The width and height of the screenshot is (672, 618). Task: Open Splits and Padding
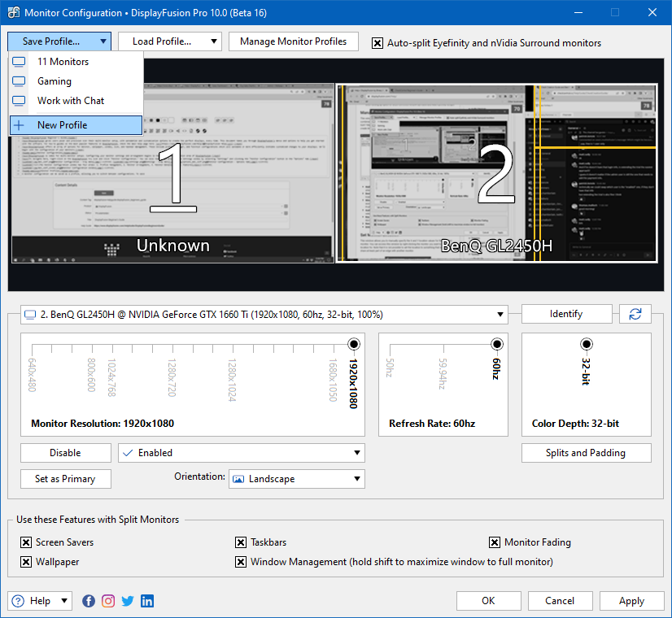coord(586,453)
